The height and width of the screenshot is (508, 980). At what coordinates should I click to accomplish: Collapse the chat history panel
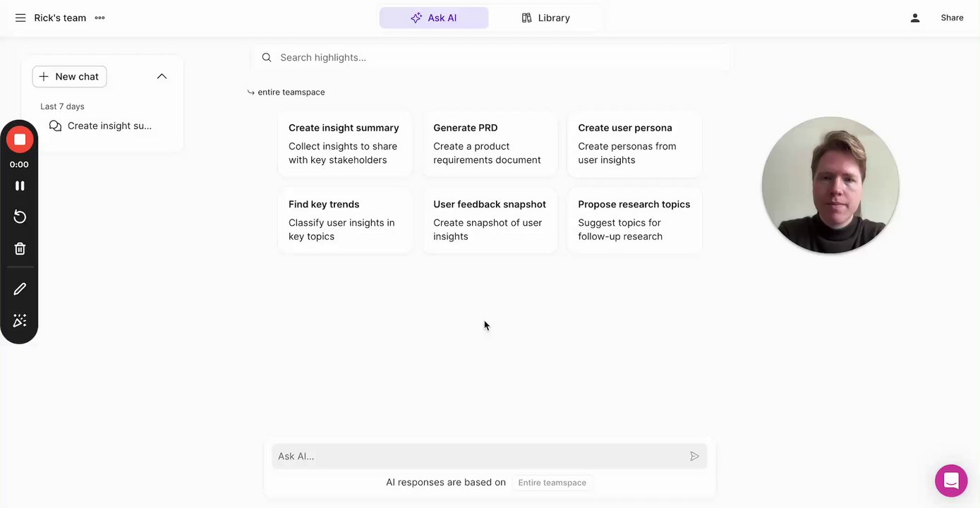[162, 76]
